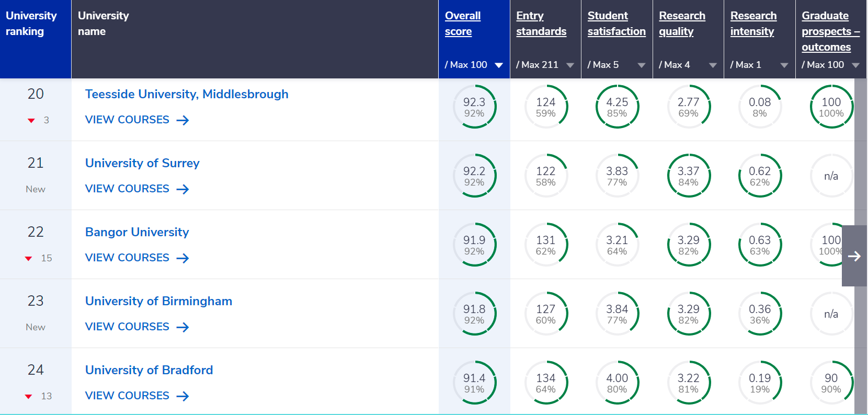Click Bradford entry standards 134 gauge
The height and width of the screenshot is (415, 868).
[545, 383]
